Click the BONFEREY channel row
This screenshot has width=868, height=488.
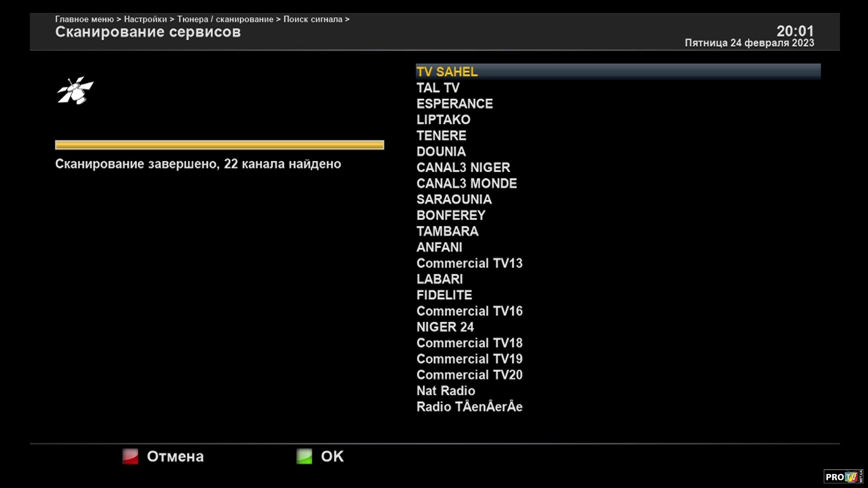click(x=451, y=216)
